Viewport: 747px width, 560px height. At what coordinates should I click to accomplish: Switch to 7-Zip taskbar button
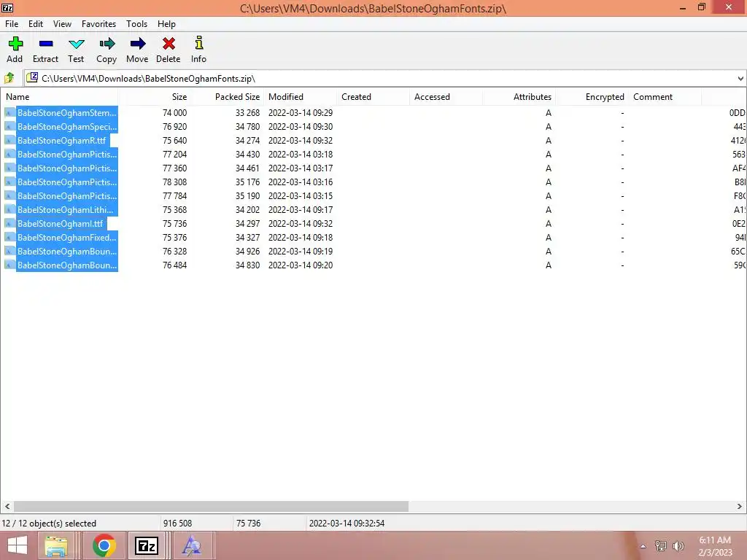pyautogui.click(x=146, y=545)
